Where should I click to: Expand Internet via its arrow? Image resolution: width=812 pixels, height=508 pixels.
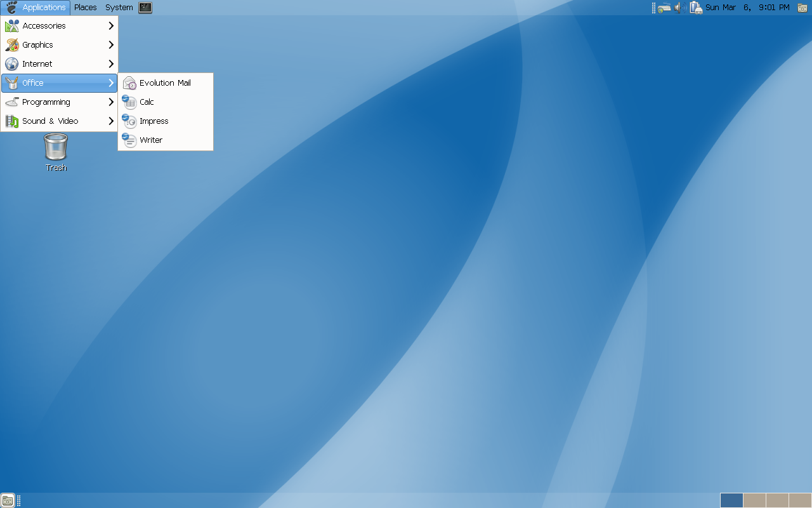pos(111,64)
